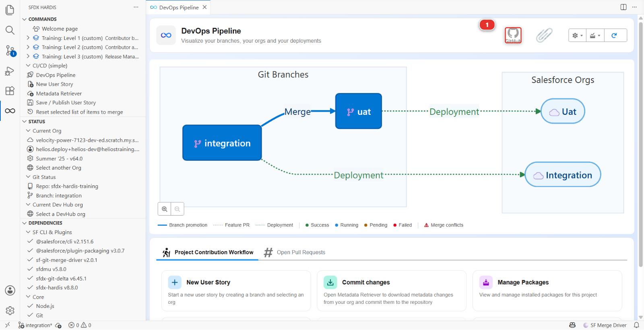Open the Welcome page command
The image size is (644, 330).
point(83,29)
